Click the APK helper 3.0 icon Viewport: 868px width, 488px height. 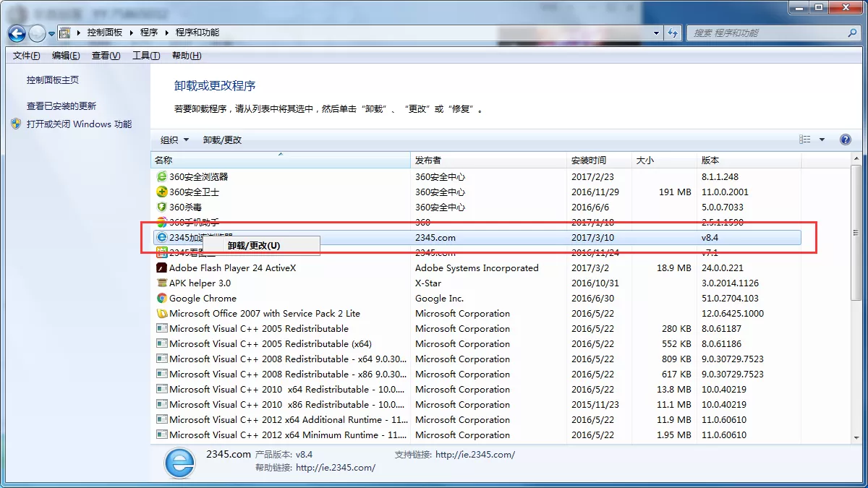pyautogui.click(x=162, y=283)
